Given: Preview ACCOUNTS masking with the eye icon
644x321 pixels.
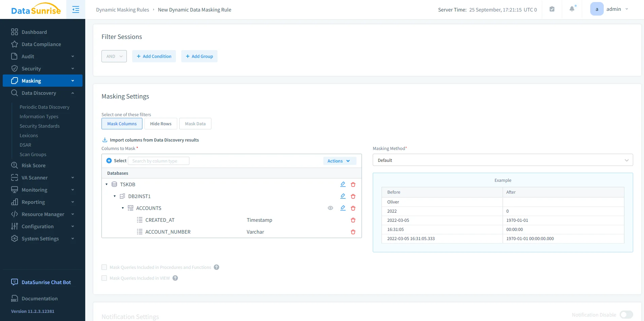Looking at the screenshot, I should point(330,208).
